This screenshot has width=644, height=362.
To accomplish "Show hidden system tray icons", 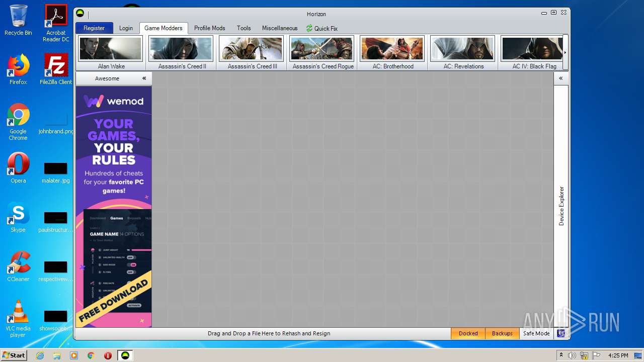I will click(x=561, y=355).
